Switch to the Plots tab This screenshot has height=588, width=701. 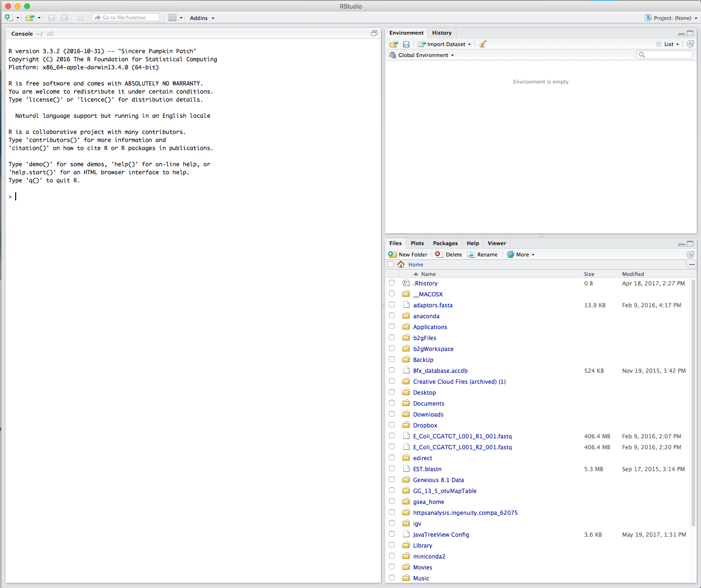tap(417, 243)
